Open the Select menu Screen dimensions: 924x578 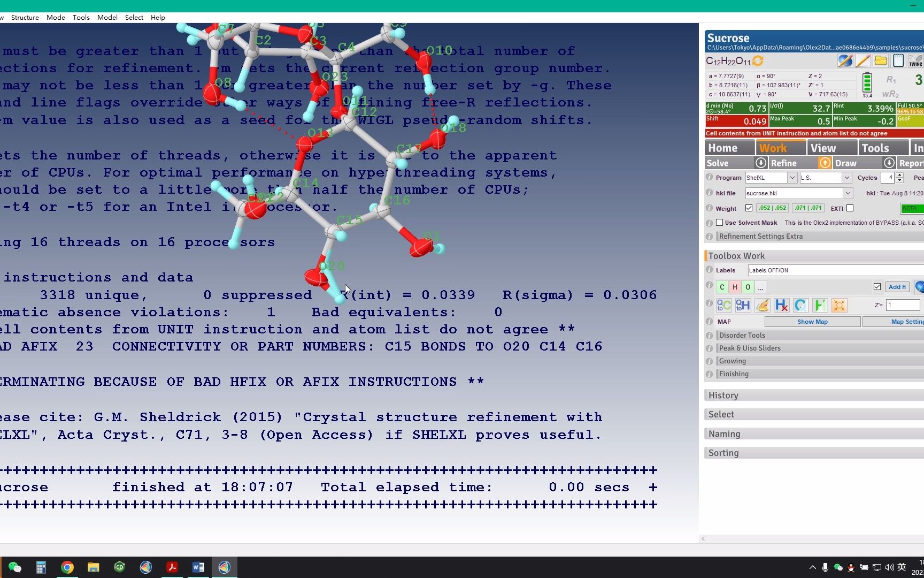[x=134, y=17]
